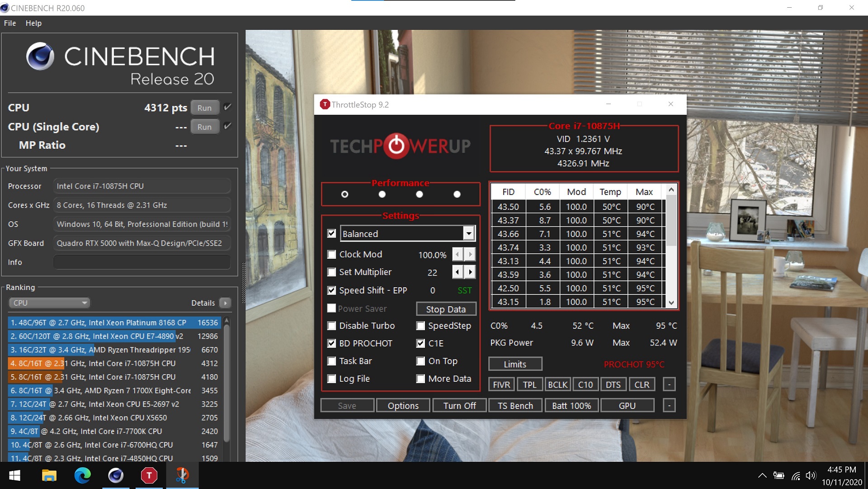
Task: Select the fourth Performance profile radio
Action: [x=457, y=194]
